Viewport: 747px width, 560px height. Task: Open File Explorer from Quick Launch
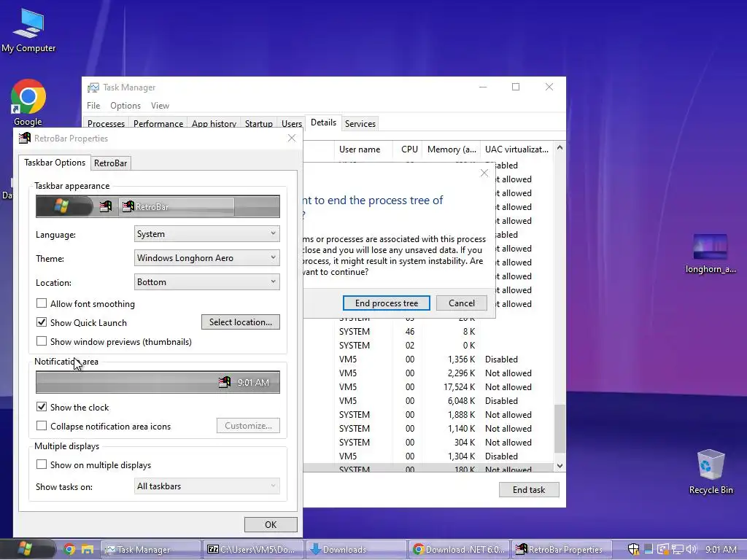click(88, 550)
